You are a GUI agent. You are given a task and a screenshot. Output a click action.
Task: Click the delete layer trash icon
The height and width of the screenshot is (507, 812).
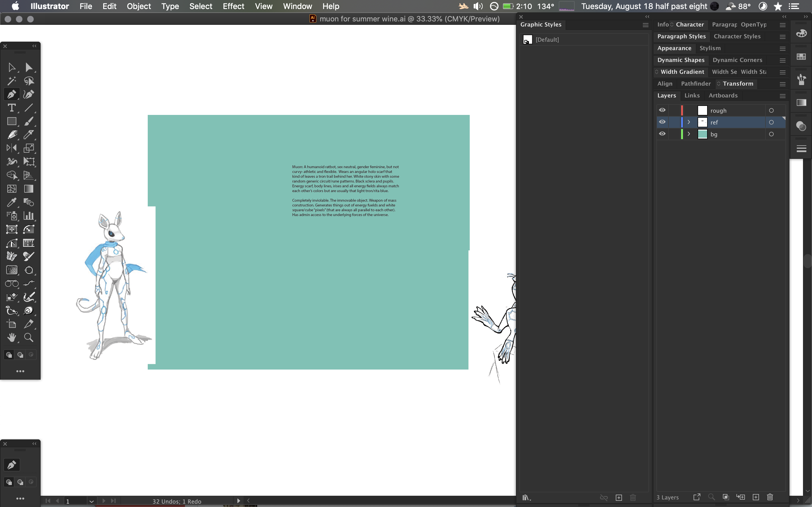770,497
